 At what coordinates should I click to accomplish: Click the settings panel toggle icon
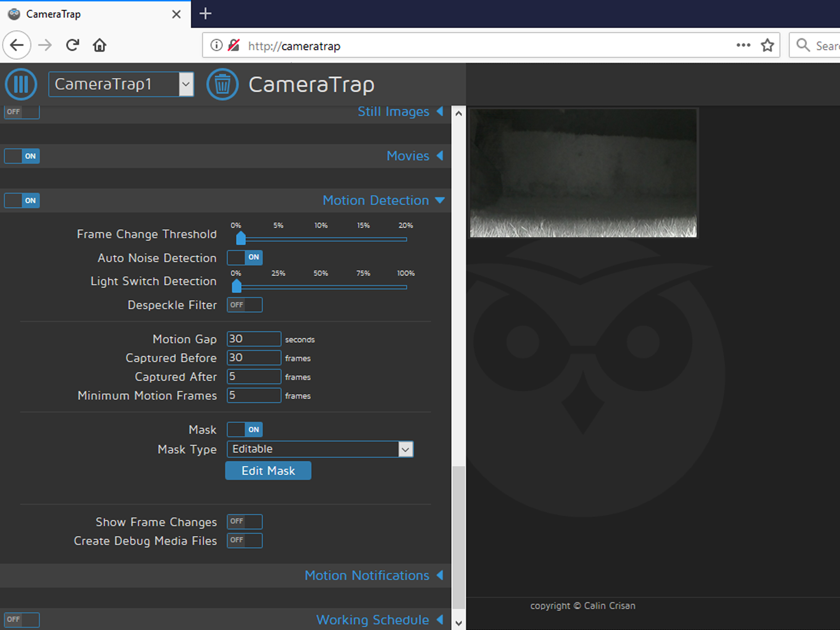21,84
